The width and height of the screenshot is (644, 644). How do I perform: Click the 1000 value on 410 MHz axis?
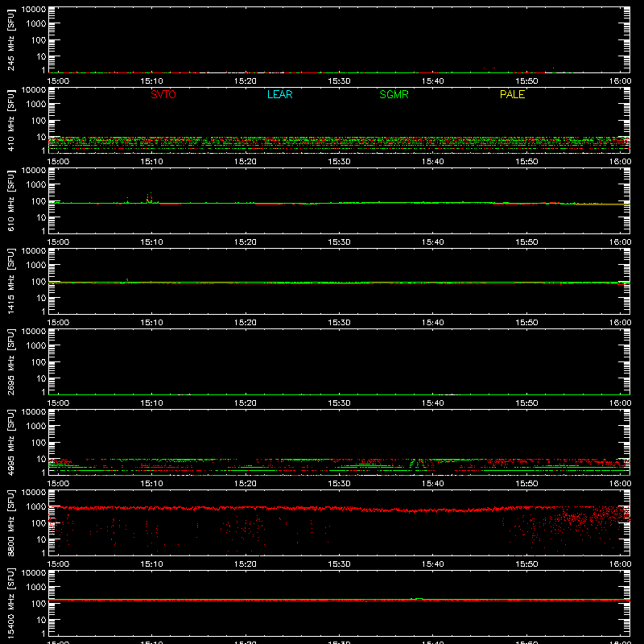(x=35, y=105)
